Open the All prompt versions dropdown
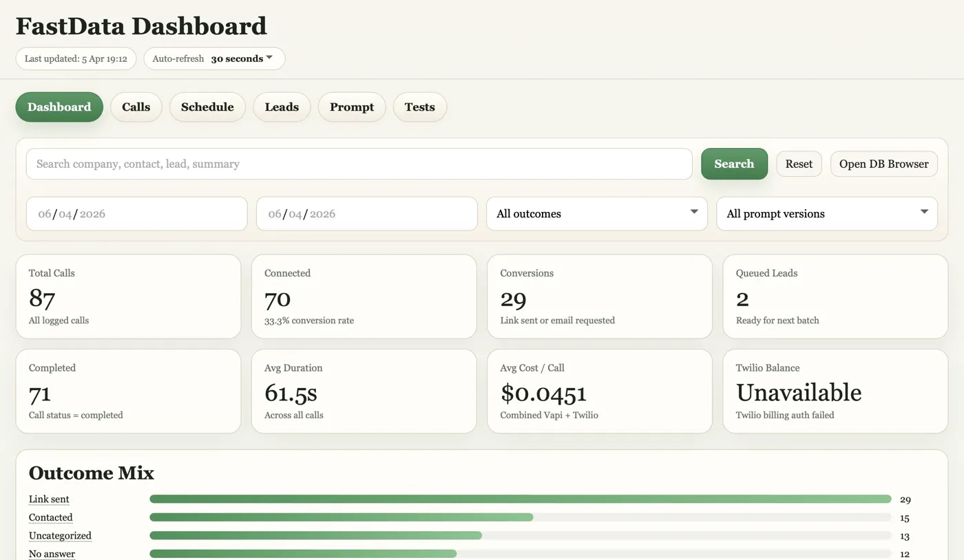Screen dimensions: 964x560 [827, 213]
